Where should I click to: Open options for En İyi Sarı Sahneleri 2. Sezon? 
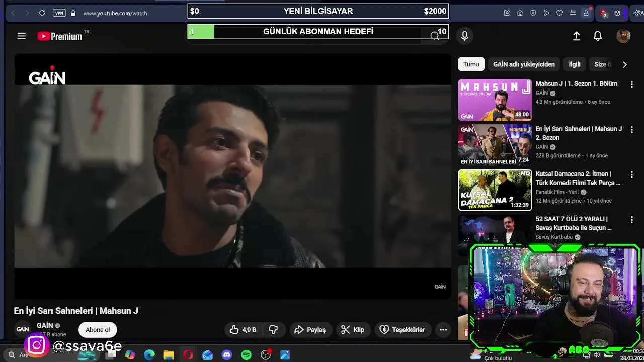pyautogui.click(x=632, y=130)
